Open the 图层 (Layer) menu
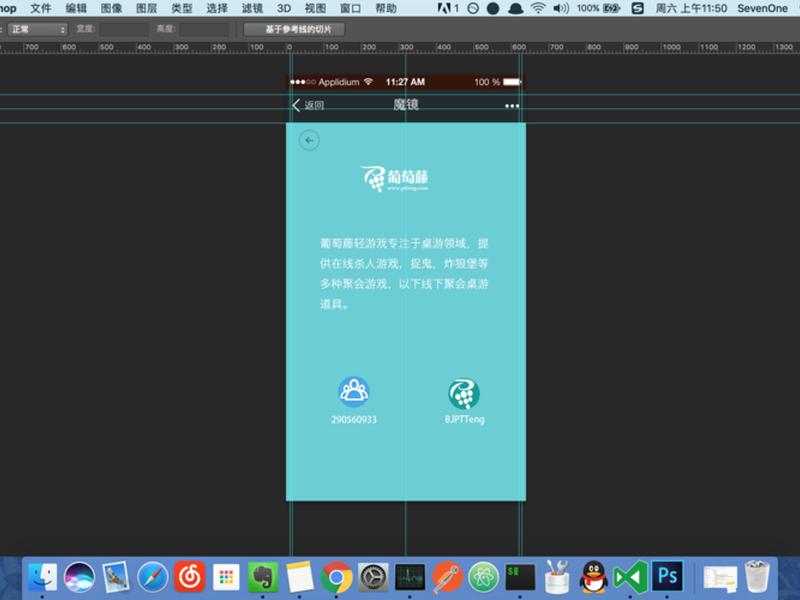This screenshot has height=600, width=800. click(146, 8)
